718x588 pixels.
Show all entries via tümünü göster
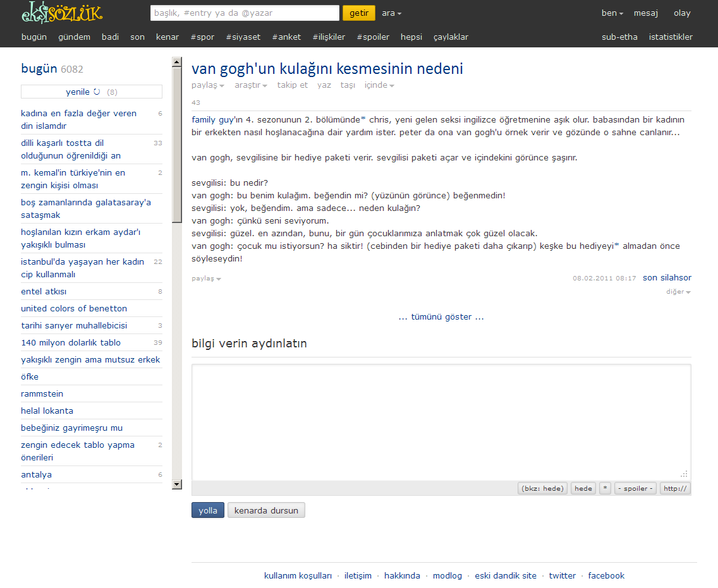pyautogui.click(x=441, y=317)
